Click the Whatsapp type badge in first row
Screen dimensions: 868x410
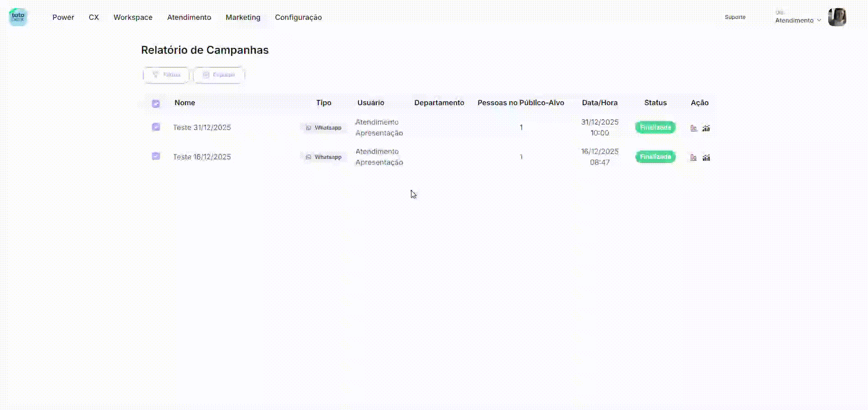pos(324,128)
